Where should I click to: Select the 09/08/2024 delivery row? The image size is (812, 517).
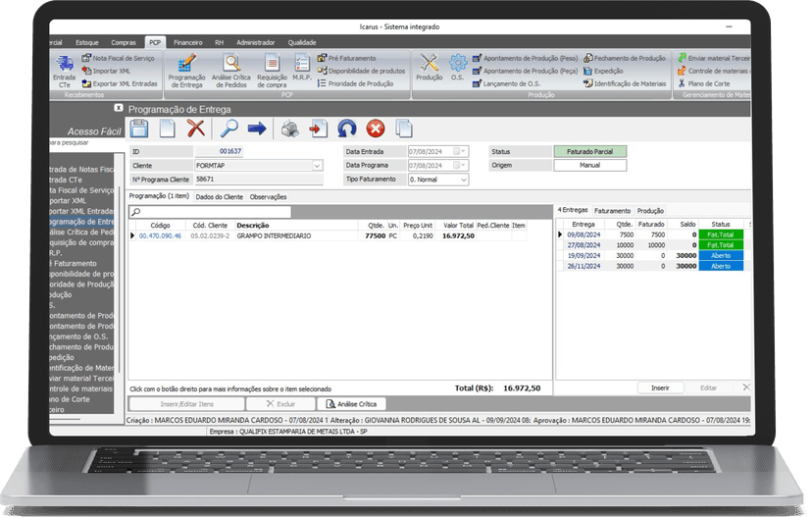click(650, 234)
